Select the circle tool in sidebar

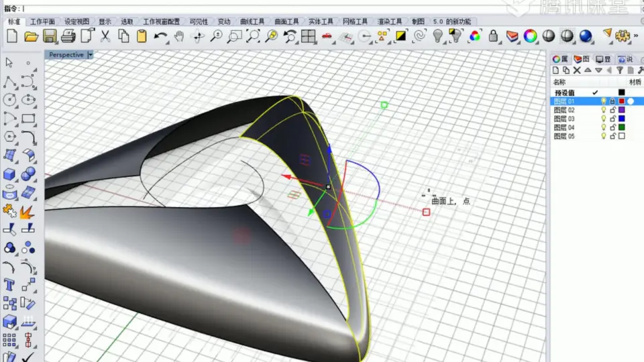click(9, 100)
